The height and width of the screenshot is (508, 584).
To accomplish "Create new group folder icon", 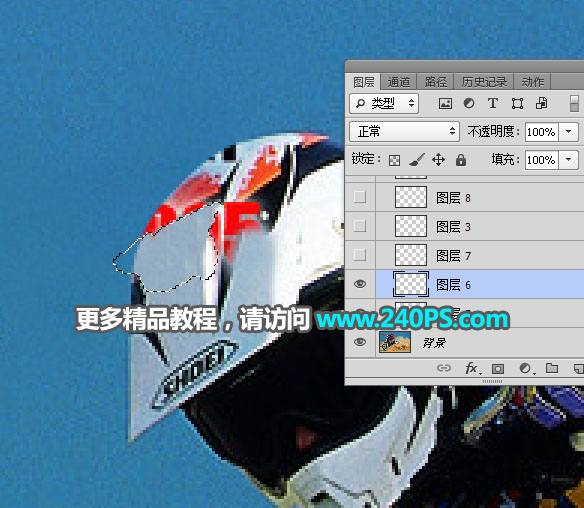I will [552, 368].
